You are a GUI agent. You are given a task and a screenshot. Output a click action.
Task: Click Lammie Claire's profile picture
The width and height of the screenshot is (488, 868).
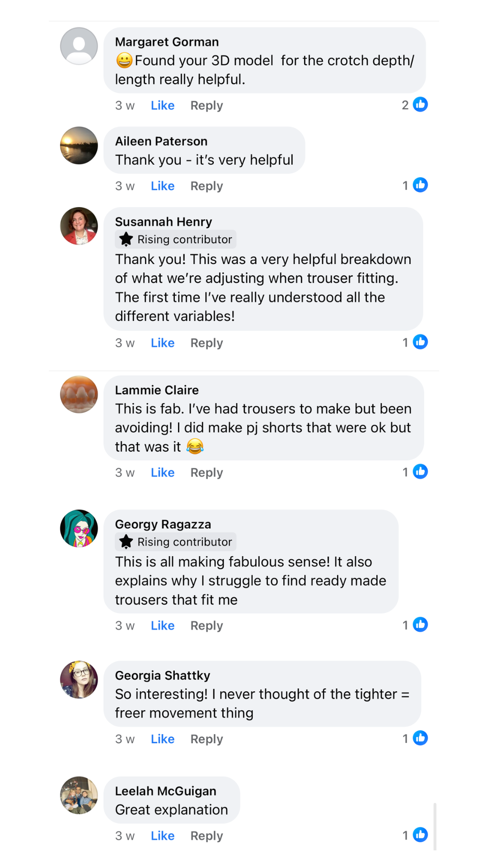pos(79,394)
